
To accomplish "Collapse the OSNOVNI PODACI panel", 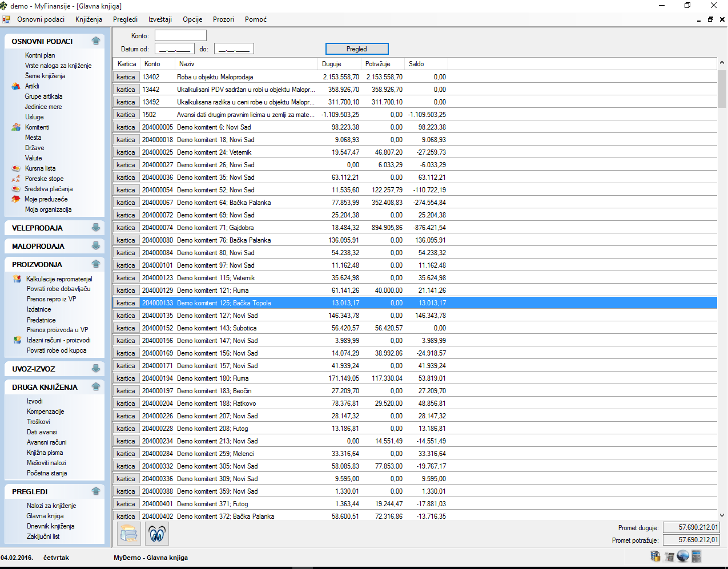I will [x=96, y=41].
